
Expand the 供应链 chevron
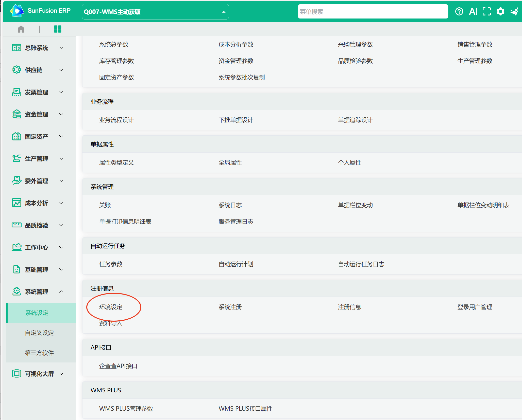61,70
